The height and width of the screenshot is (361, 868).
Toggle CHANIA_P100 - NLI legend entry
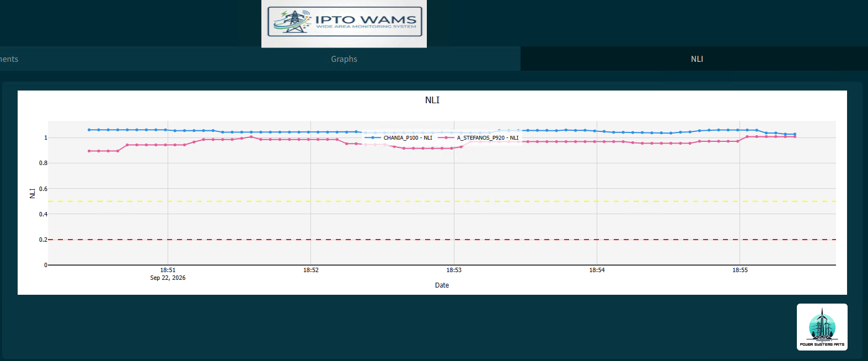point(399,138)
